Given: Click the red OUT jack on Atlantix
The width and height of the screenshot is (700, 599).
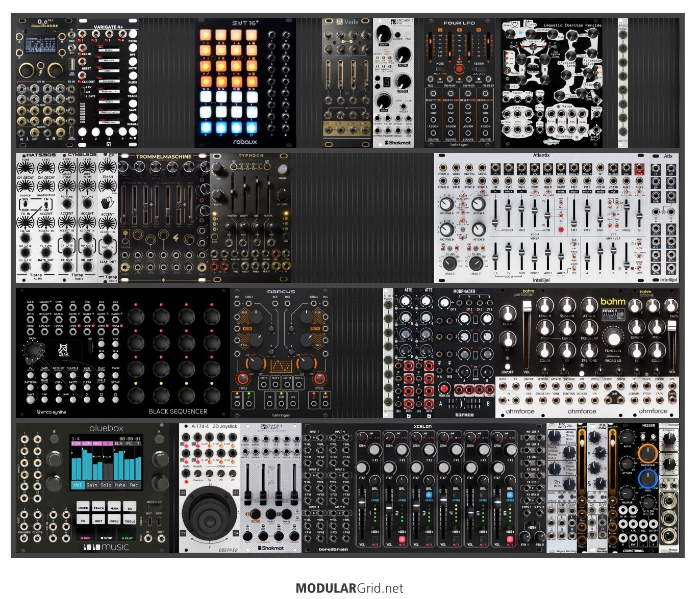Looking at the screenshot, I should (x=639, y=168).
